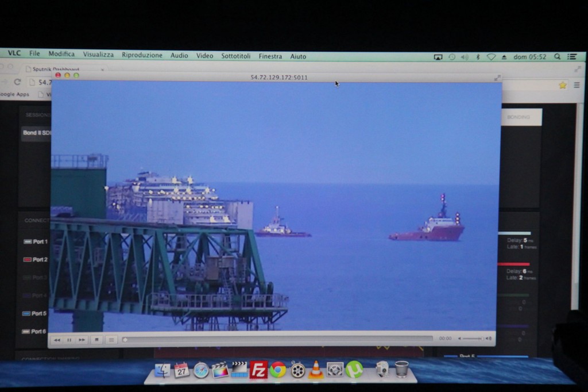Toggle the VLC playlist view button
The width and height of the screenshot is (588, 392).
coord(111,340)
